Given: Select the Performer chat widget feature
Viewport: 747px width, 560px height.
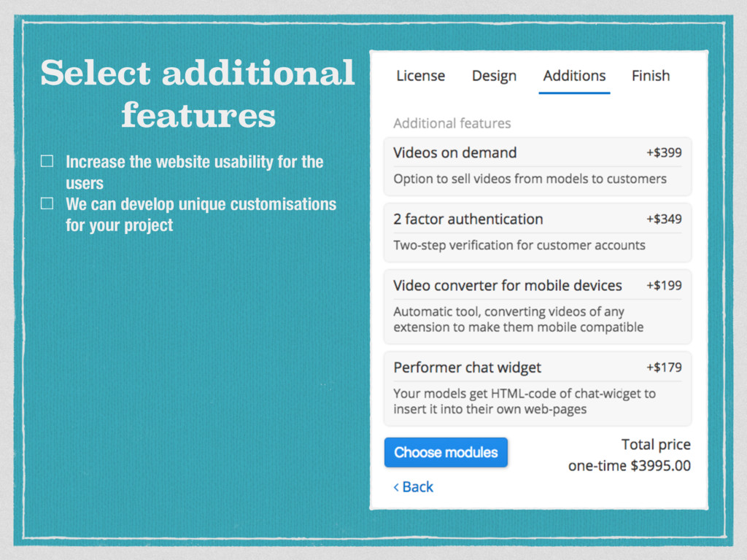Looking at the screenshot, I should click(467, 367).
